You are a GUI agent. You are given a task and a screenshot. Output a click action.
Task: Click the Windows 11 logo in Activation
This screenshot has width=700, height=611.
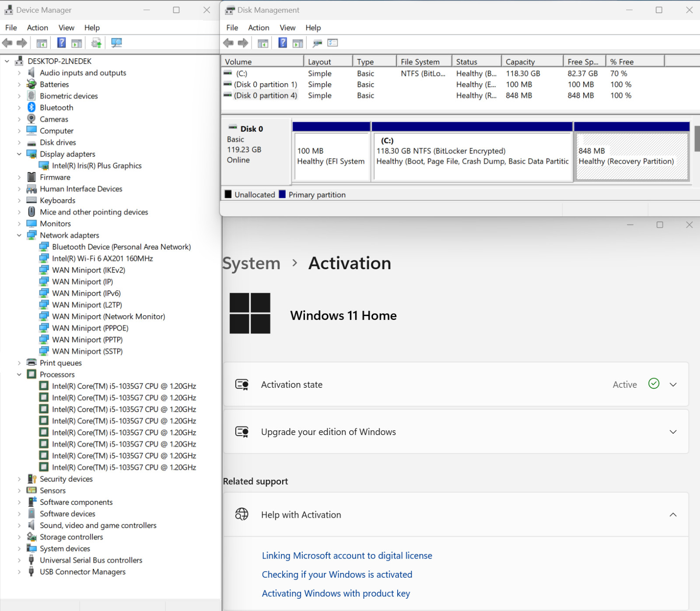[x=250, y=313]
